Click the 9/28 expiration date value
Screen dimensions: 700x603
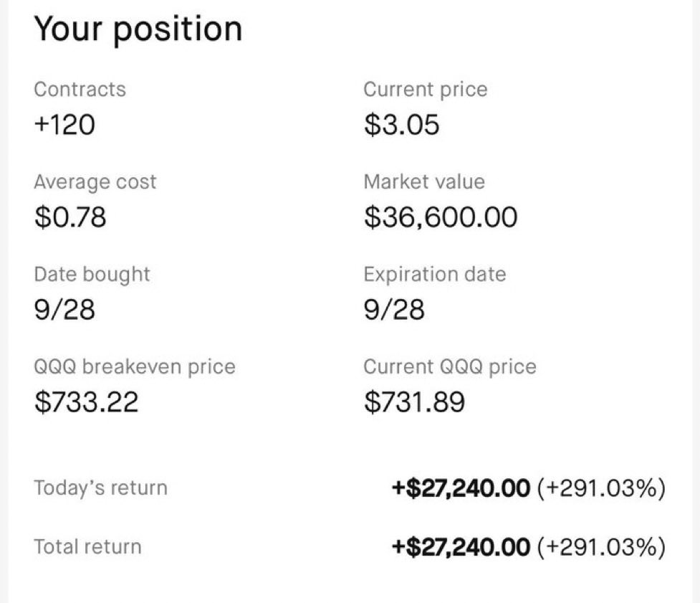click(394, 310)
